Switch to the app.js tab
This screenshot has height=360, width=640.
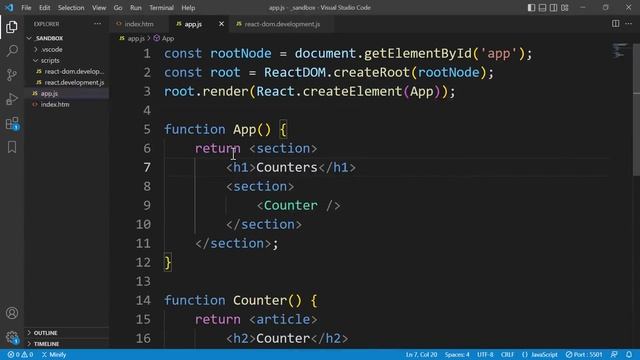(x=193, y=24)
